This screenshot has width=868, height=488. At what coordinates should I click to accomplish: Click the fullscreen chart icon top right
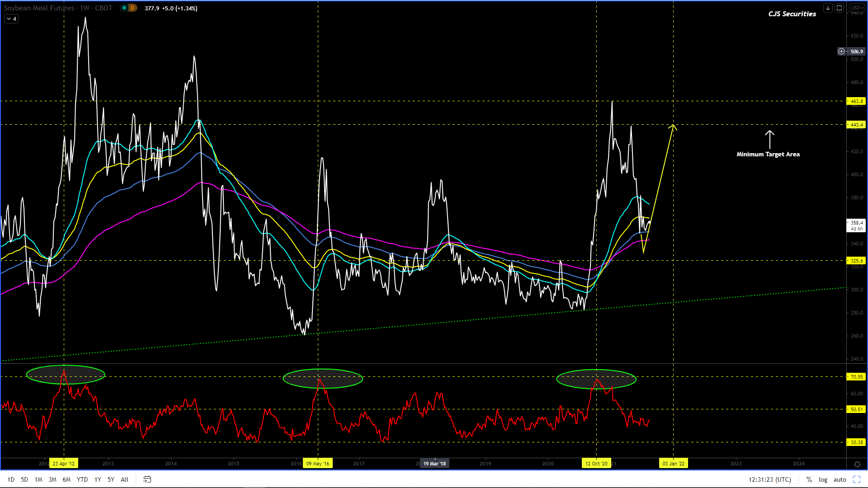click(839, 8)
